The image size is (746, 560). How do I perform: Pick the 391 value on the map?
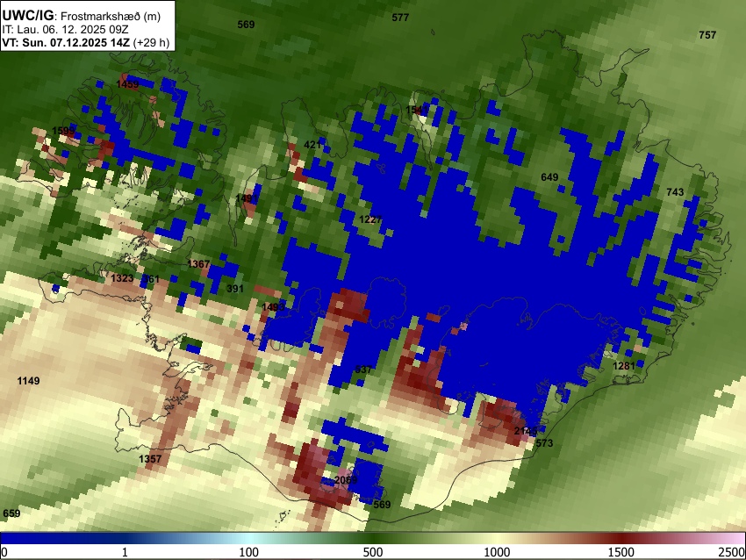coord(235,289)
